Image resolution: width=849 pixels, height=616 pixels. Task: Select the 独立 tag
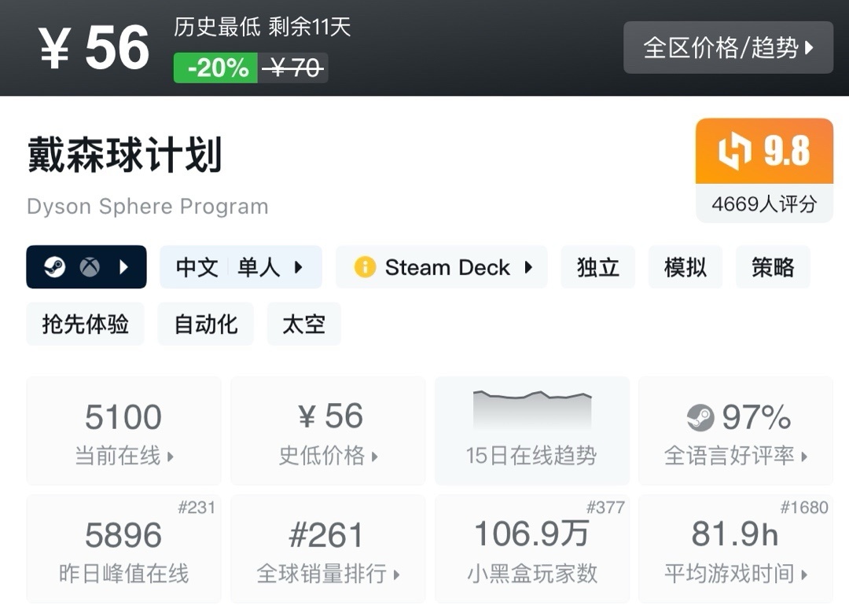tap(597, 267)
